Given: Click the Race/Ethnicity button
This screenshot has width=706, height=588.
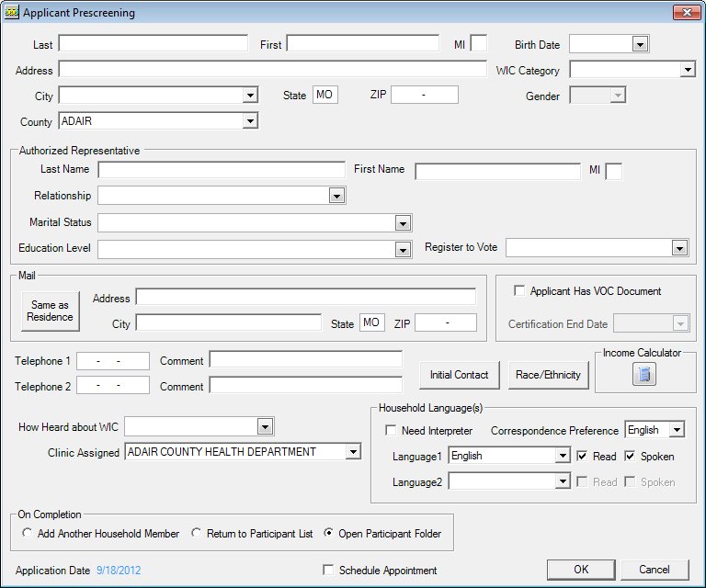Looking at the screenshot, I should pyautogui.click(x=548, y=375).
